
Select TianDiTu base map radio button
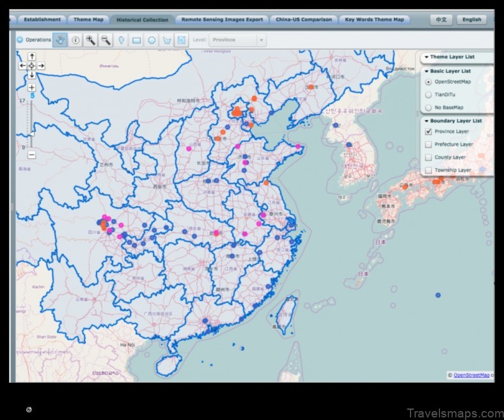coord(429,94)
